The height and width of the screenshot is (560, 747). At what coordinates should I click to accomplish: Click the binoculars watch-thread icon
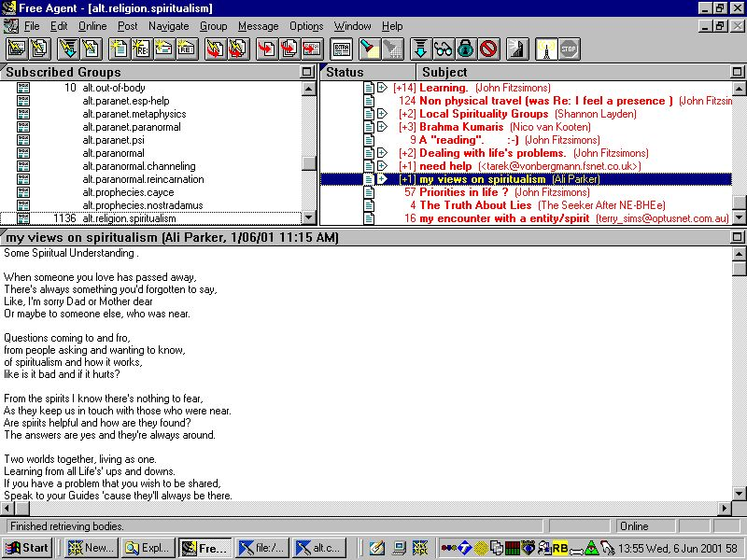pos(443,49)
